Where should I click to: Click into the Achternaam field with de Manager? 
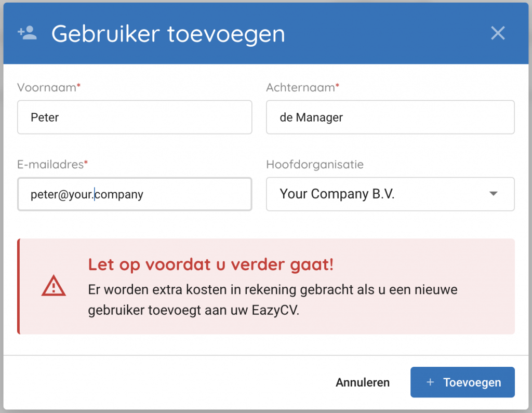(x=390, y=117)
